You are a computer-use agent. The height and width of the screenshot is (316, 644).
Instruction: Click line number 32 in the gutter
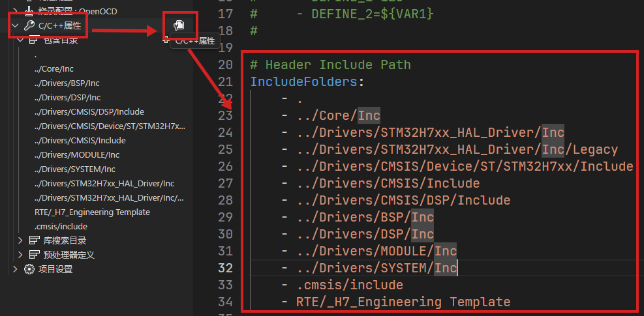(x=225, y=268)
